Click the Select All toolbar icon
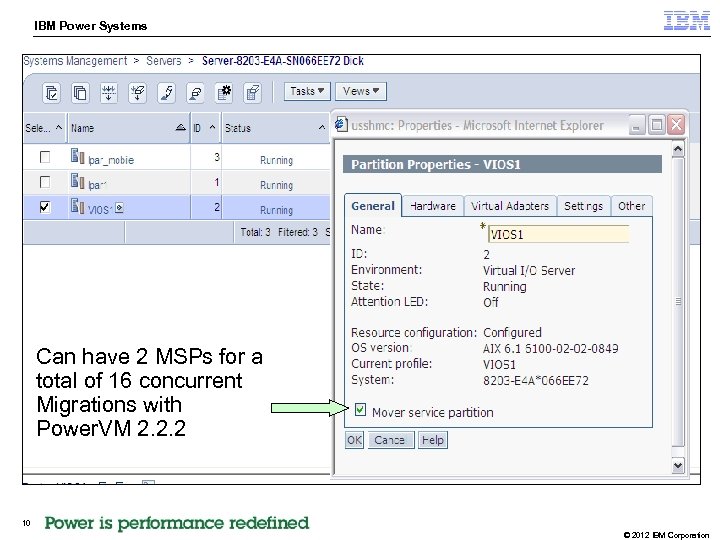Screen dimensions: 720x540 51,93
